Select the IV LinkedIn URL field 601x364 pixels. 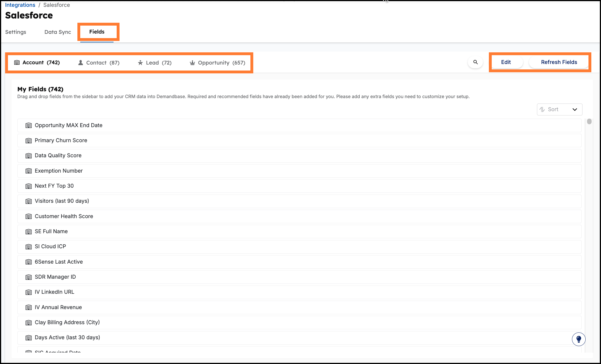tap(299, 292)
